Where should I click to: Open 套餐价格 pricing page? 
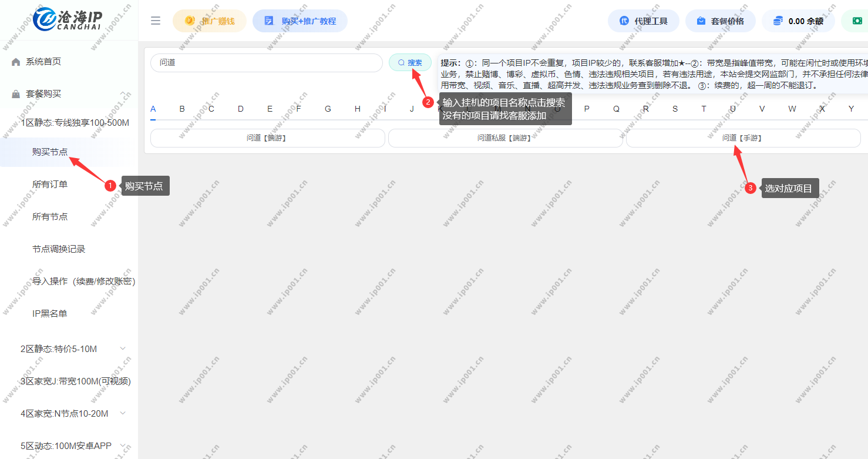pos(720,21)
